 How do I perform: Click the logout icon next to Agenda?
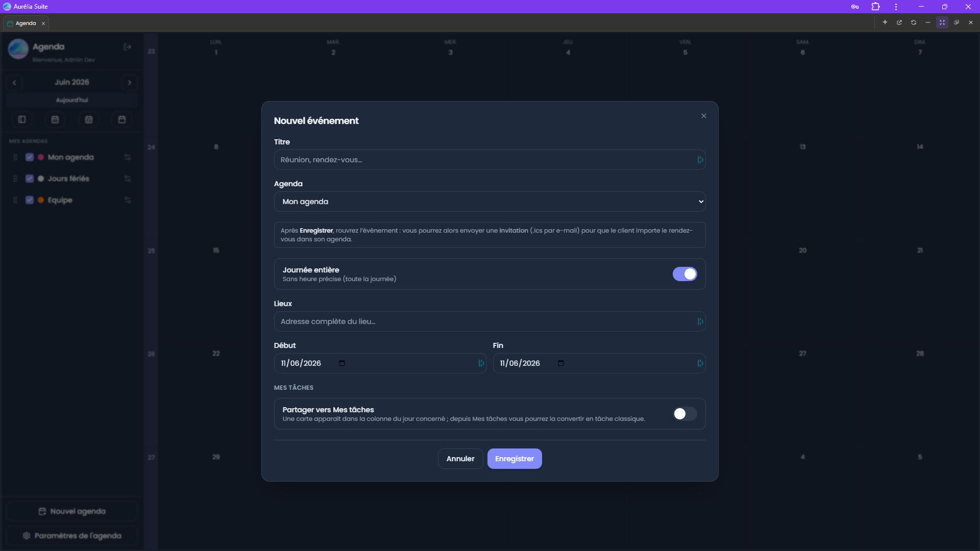(128, 47)
